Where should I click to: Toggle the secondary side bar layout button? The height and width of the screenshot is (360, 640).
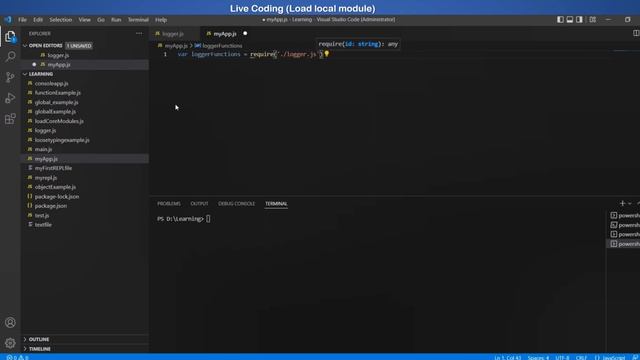pos(580,20)
